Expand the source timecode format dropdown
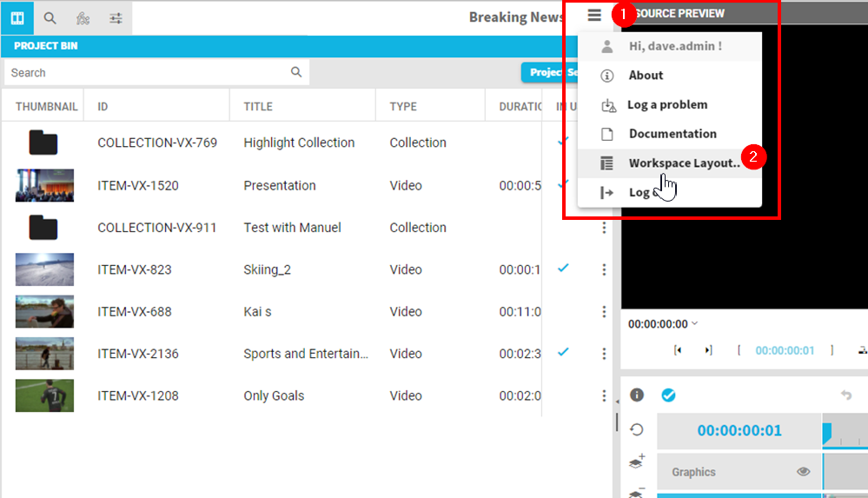The height and width of the screenshot is (498, 868). tap(694, 324)
